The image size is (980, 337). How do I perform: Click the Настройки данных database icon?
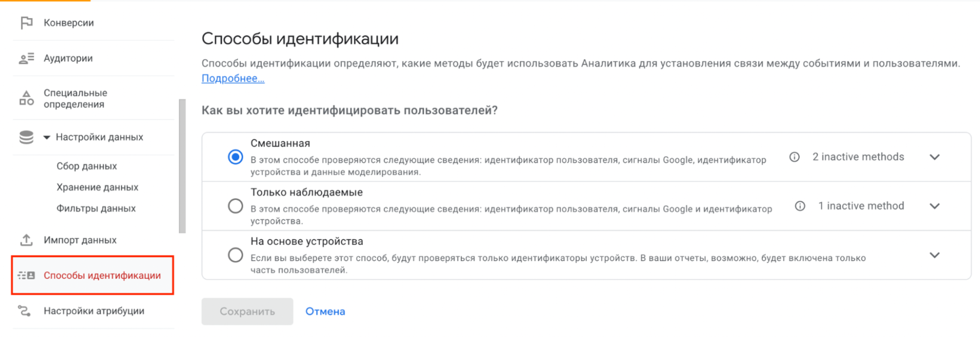point(26,137)
